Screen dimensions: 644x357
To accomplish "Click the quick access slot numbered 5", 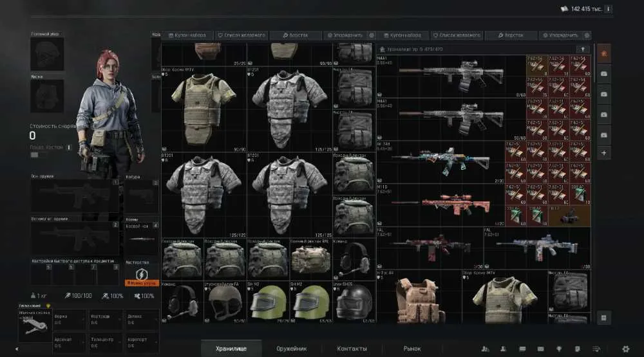I will click(41, 275).
